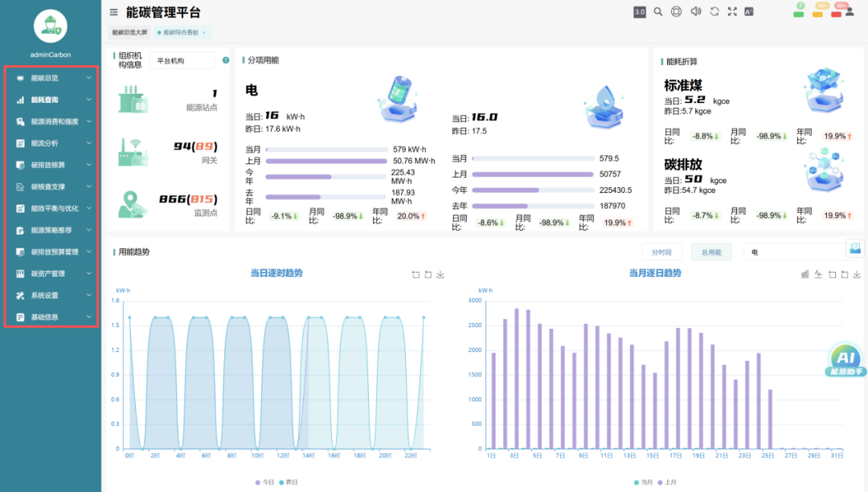Click the font size A icon
Image resolution: width=868 pixels, height=492 pixels.
[x=749, y=11]
